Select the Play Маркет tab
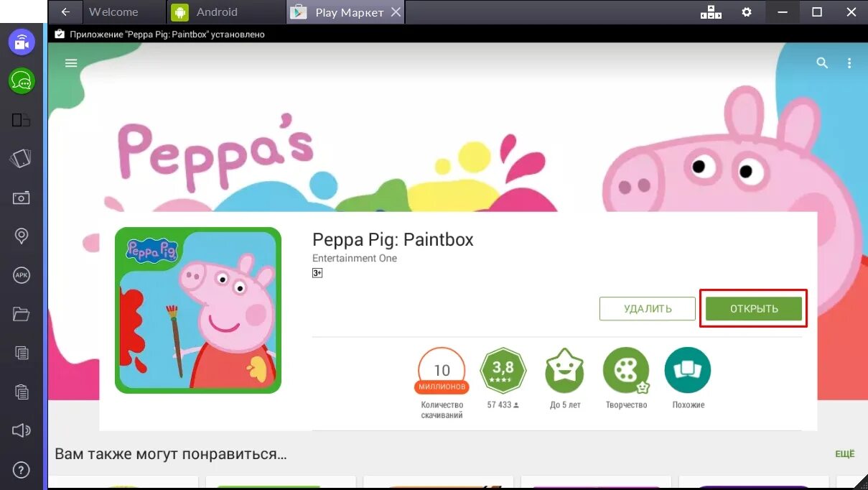The image size is (868, 490). pyautogui.click(x=346, y=12)
